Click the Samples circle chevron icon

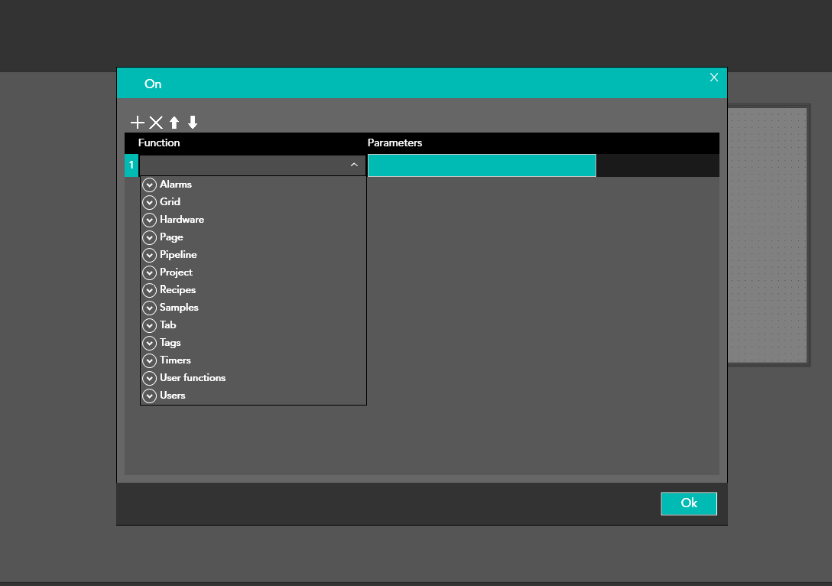(150, 308)
